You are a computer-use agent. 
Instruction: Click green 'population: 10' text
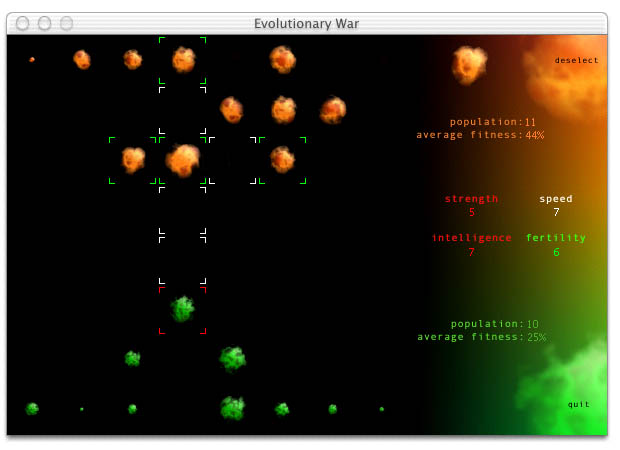tap(495, 324)
